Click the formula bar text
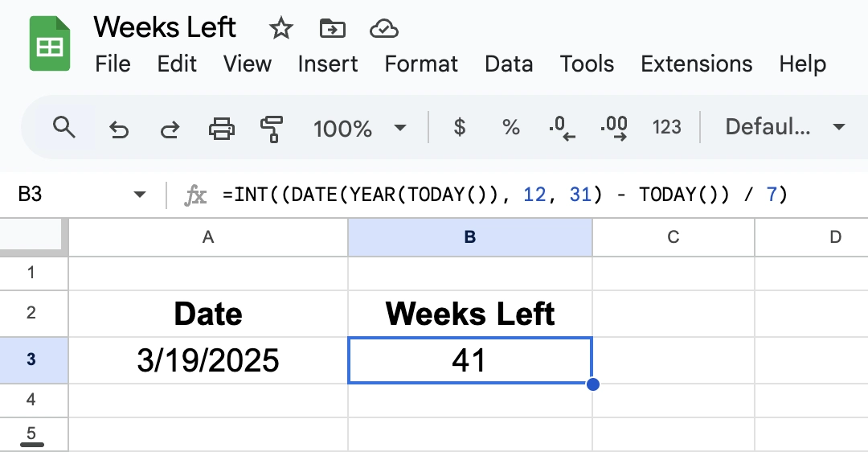 506,195
